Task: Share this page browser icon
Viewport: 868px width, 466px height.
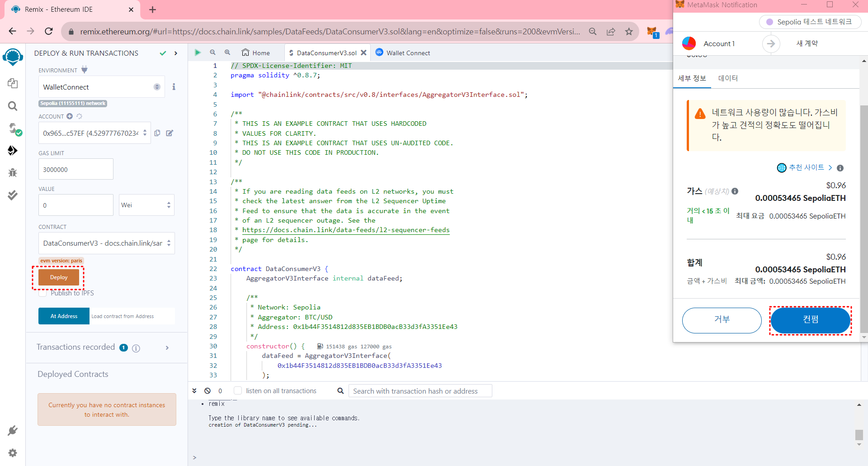Action: pos(611,32)
